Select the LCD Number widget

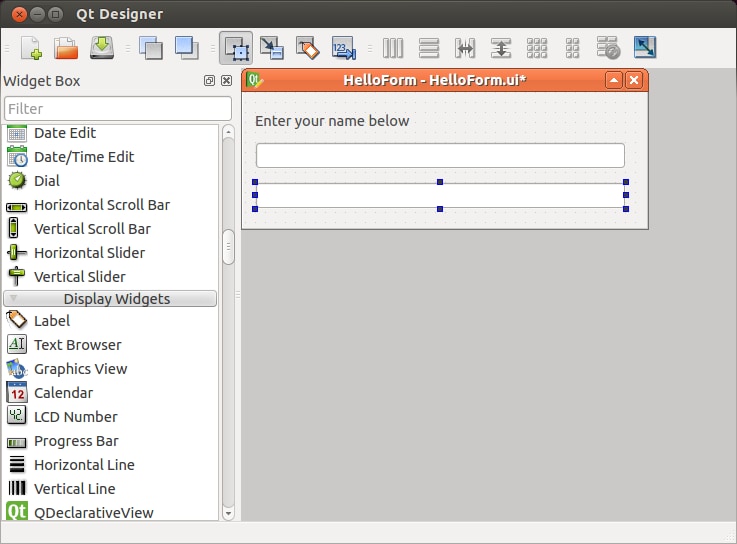coord(110,417)
